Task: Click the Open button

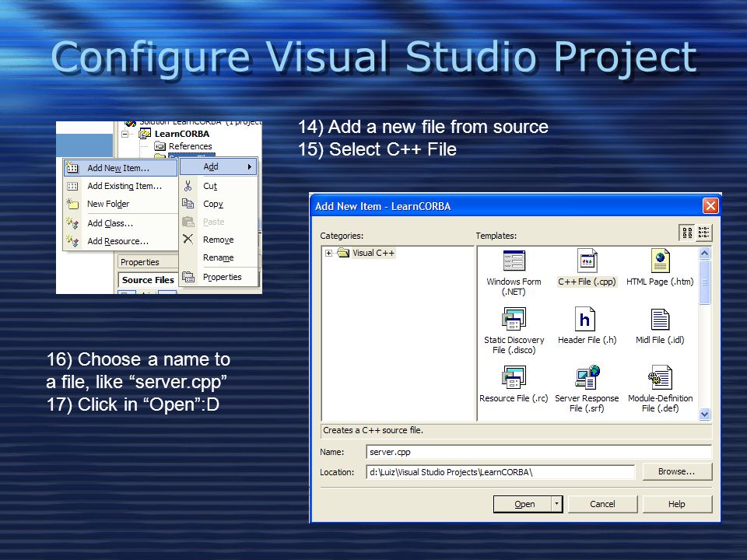Action: tap(523, 504)
